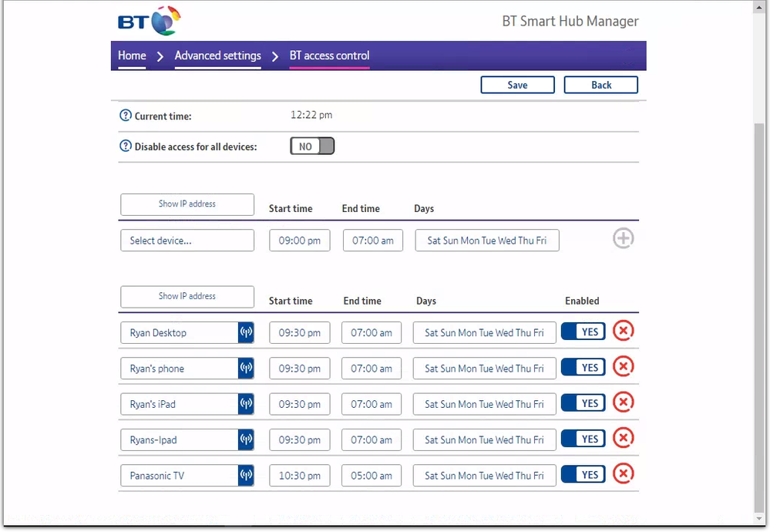Open help for Disable access for all devices

point(126,146)
